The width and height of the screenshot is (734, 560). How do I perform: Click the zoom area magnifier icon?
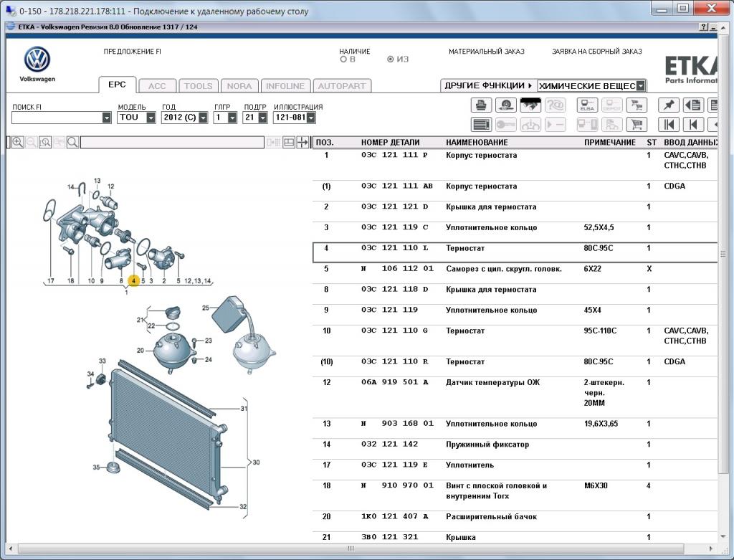(45, 143)
